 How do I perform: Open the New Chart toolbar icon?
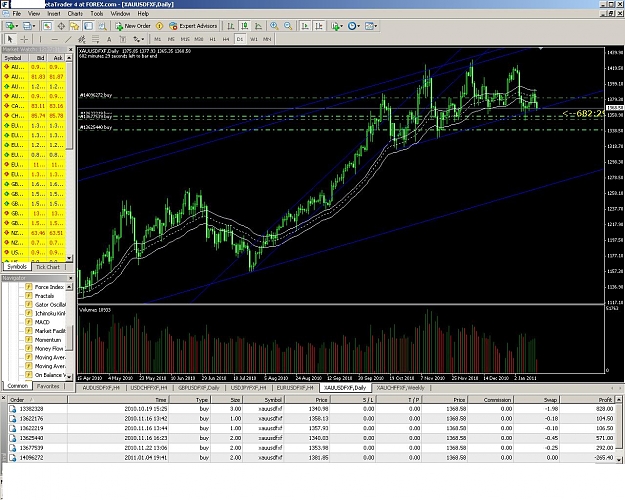10,26
